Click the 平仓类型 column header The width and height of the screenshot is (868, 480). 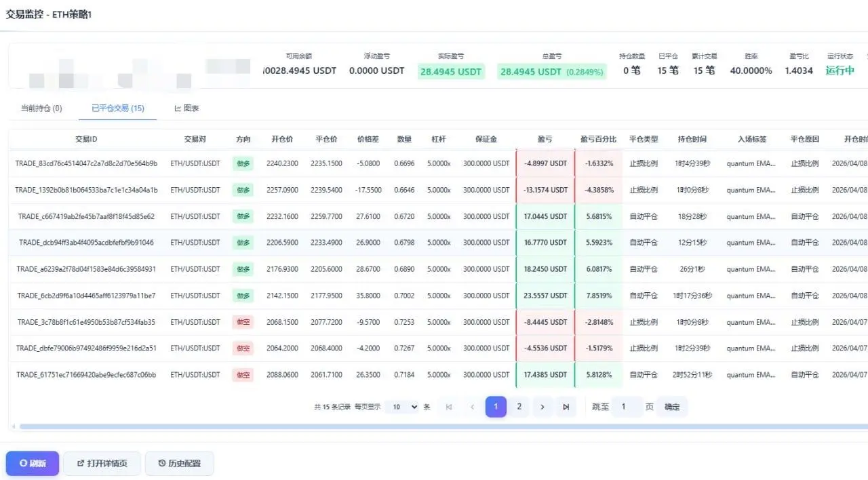(644, 139)
